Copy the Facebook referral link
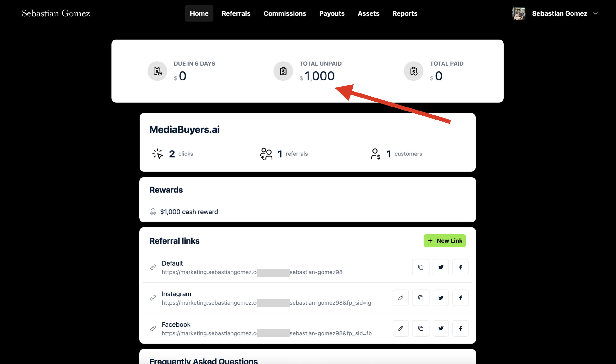Viewport: 616px width, 364px height. [x=421, y=328]
